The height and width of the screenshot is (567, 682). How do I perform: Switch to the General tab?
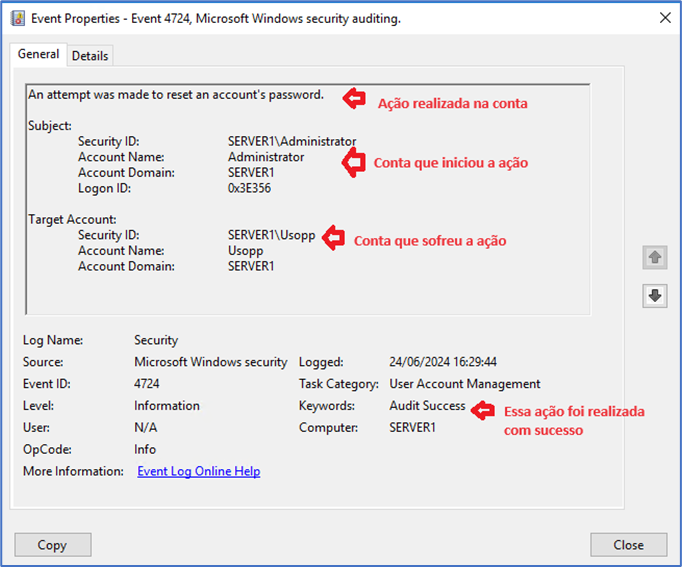(39, 55)
